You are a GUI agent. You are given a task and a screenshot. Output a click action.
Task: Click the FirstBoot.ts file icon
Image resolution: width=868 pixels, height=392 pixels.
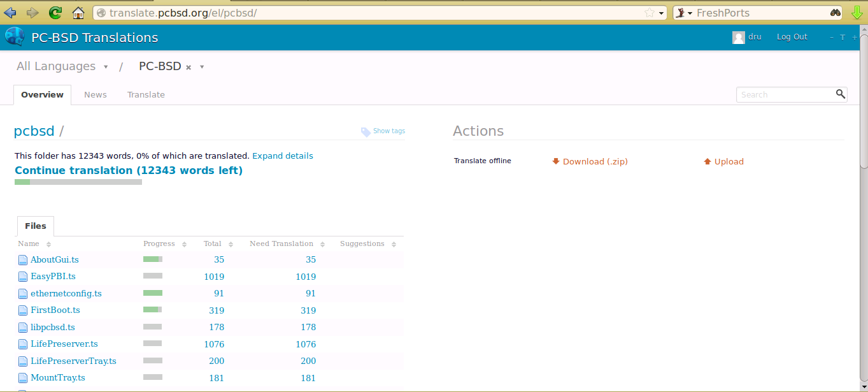(23, 310)
